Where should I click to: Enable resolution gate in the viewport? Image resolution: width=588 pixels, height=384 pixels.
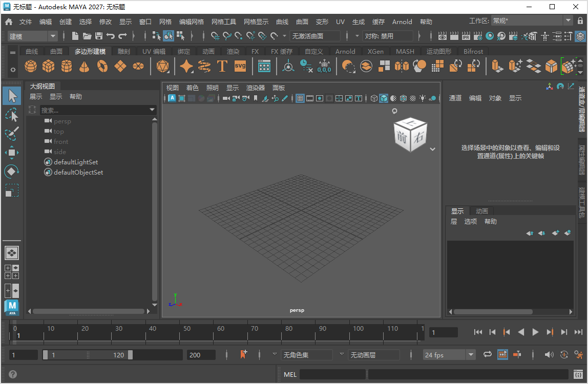point(319,98)
